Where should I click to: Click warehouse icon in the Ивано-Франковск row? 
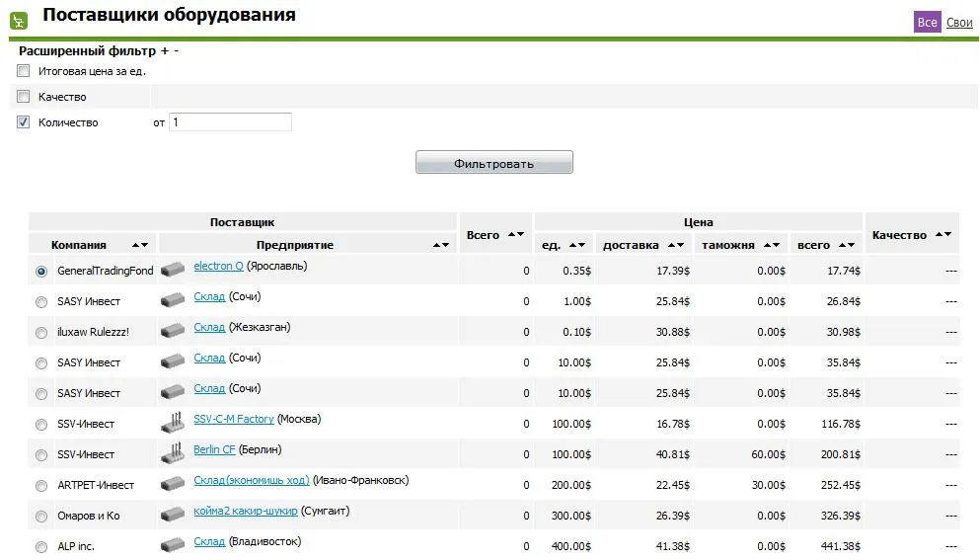point(173,484)
